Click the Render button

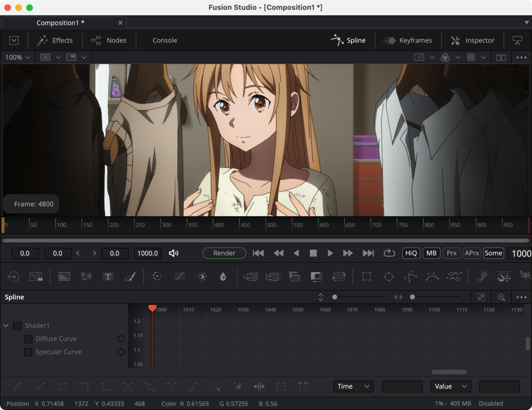tap(224, 253)
